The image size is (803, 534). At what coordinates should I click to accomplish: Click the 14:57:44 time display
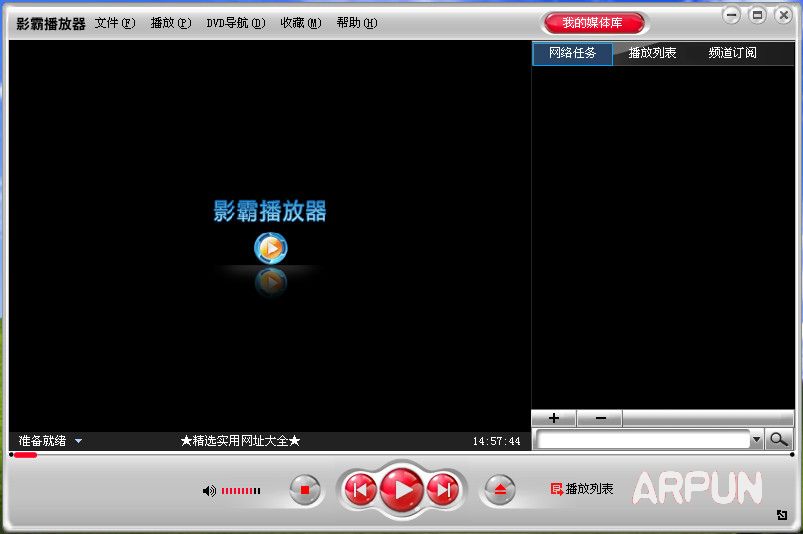pos(496,441)
